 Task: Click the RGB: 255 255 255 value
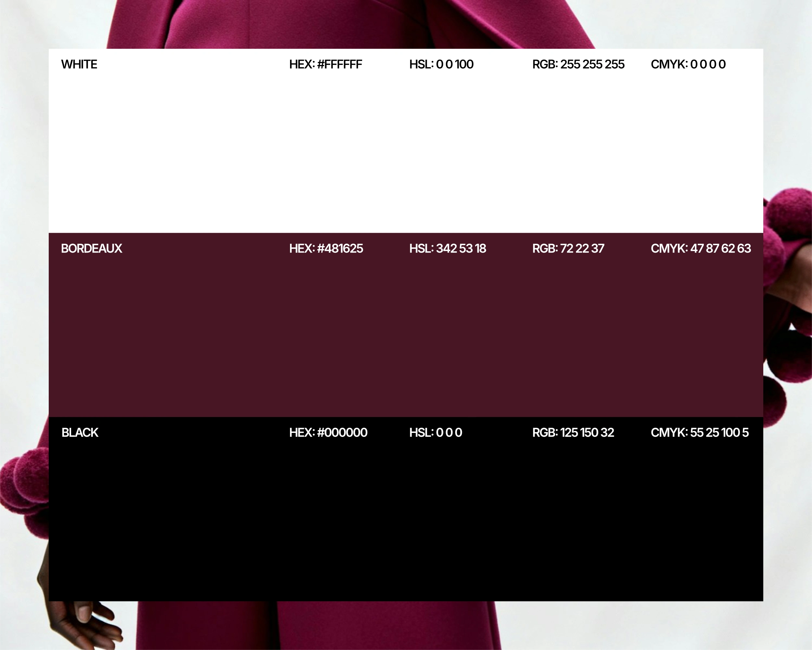tap(578, 64)
